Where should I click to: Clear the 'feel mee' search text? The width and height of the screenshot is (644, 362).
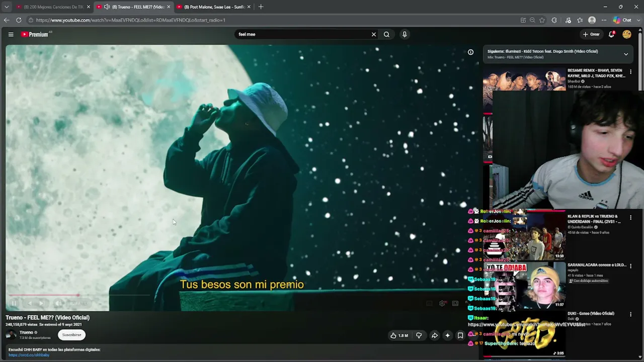[x=373, y=34]
